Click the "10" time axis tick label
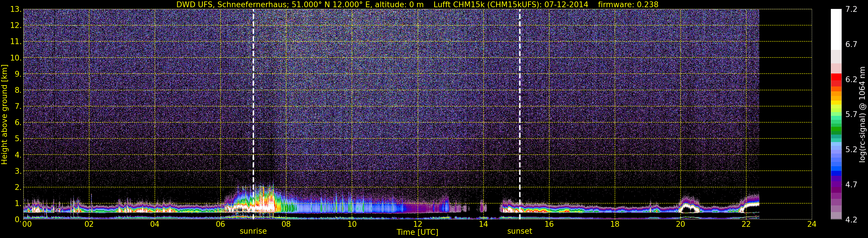Screen dimensions: 868x238 coord(352,224)
